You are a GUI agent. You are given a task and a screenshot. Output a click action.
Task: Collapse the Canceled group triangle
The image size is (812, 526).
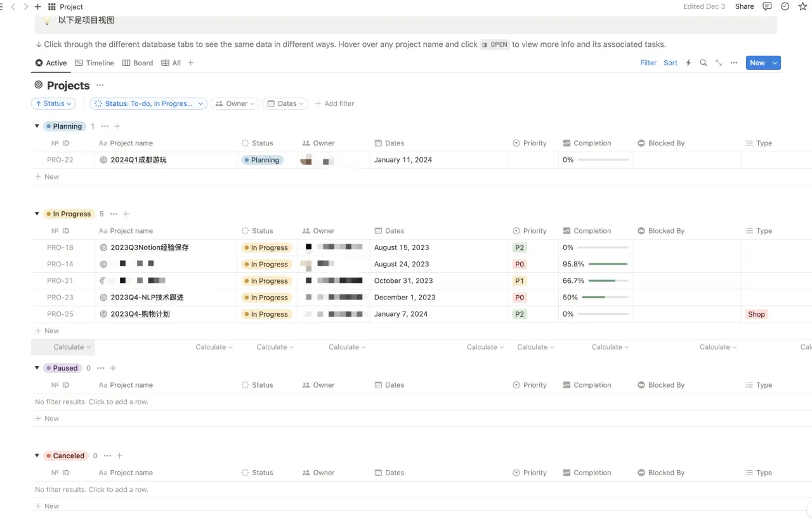[x=37, y=456]
